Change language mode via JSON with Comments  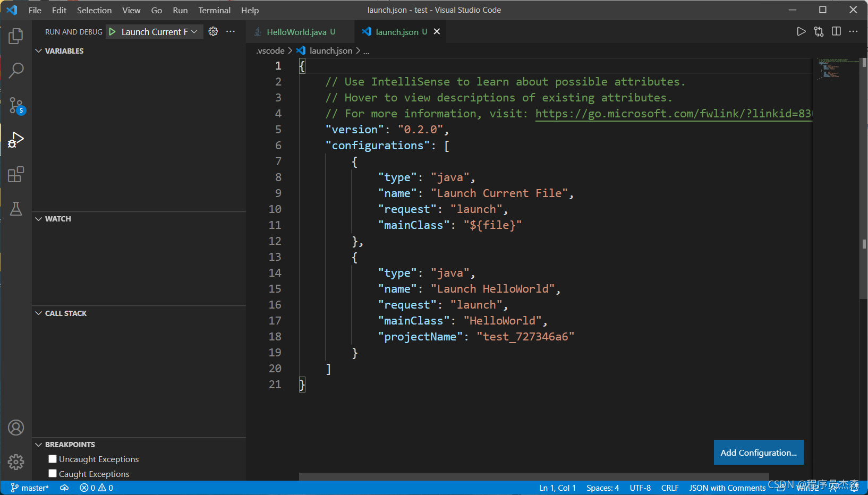[727, 488]
